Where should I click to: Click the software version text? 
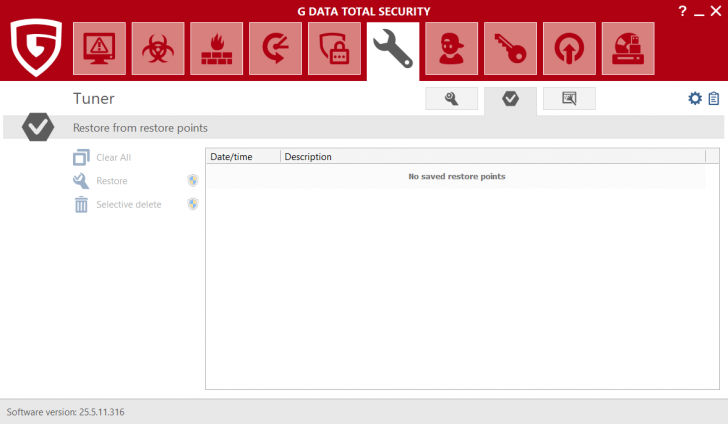pyautogui.click(x=65, y=412)
